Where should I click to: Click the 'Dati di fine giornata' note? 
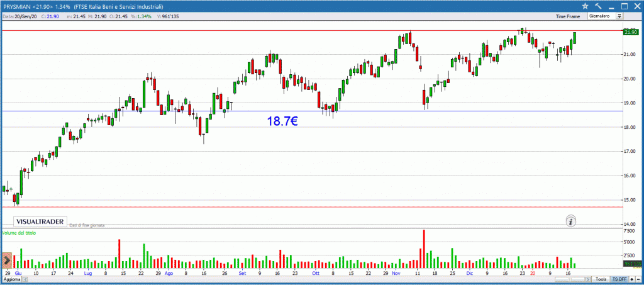pyautogui.click(x=87, y=225)
